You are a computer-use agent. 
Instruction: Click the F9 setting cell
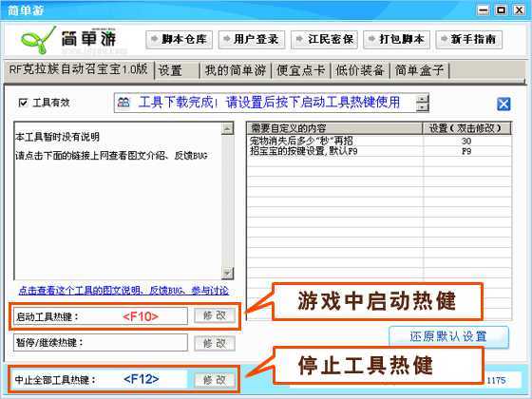[466, 151]
